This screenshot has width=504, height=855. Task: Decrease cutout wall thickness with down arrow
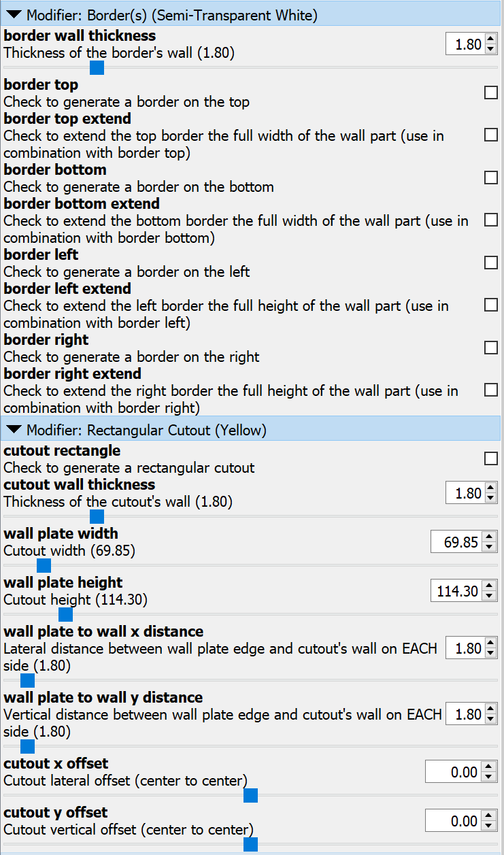click(x=491, y=498)
